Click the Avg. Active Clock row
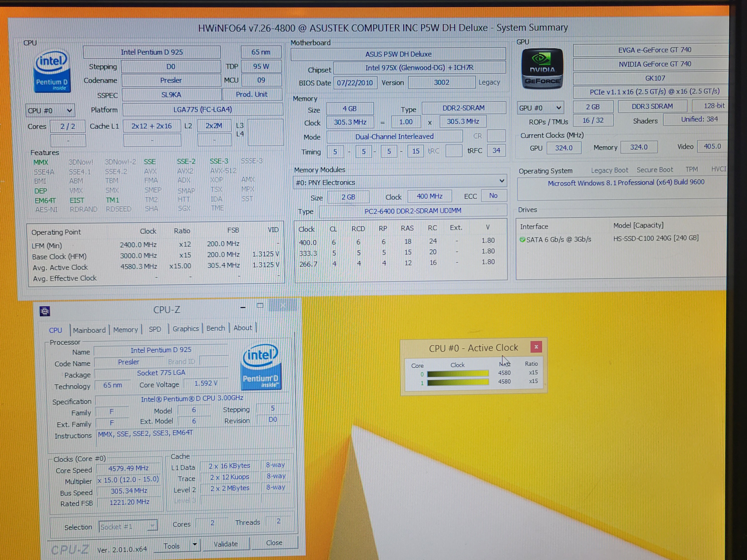The image size is (747, 560). pos(156,266)
